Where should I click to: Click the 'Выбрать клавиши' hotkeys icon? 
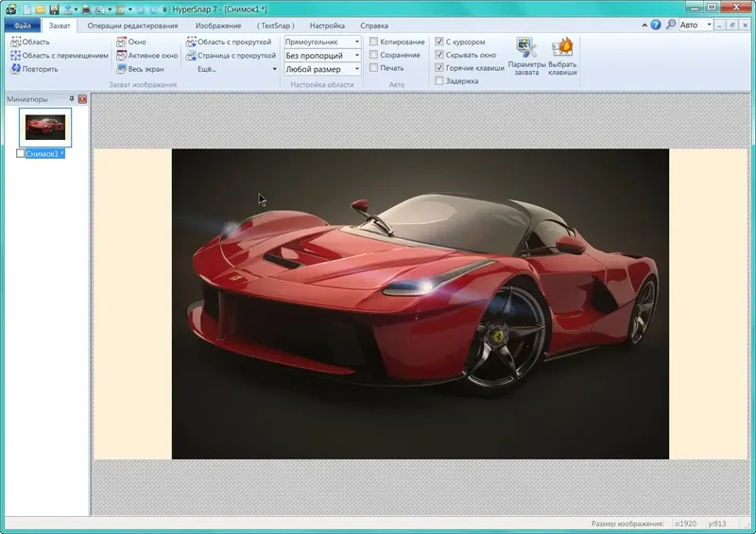(562, 47)
